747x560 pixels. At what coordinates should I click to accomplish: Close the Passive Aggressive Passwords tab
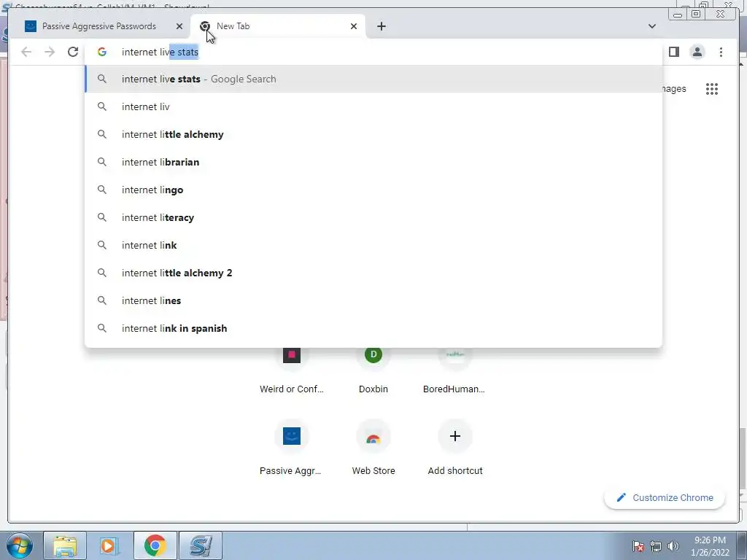click(x=179, y=26)
